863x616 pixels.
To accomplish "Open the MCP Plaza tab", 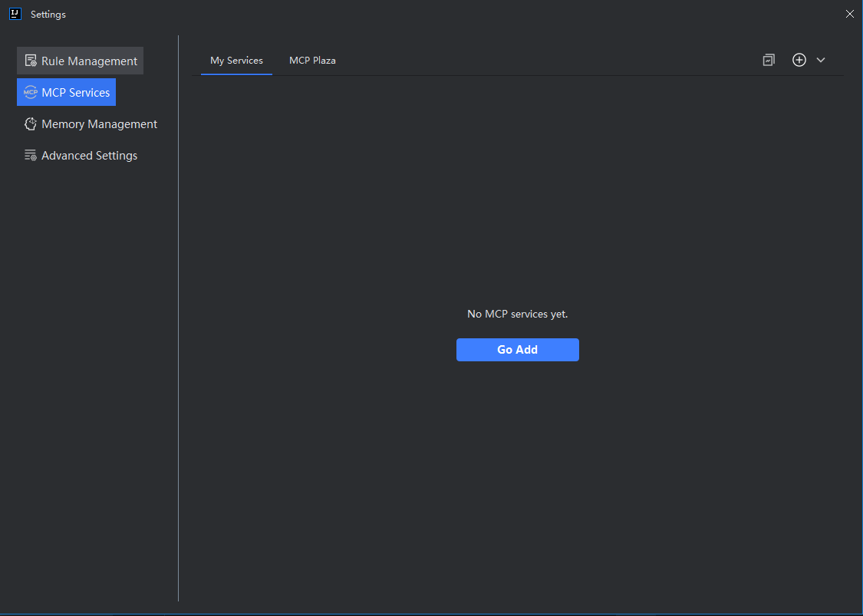I will [x=312, y=61].
